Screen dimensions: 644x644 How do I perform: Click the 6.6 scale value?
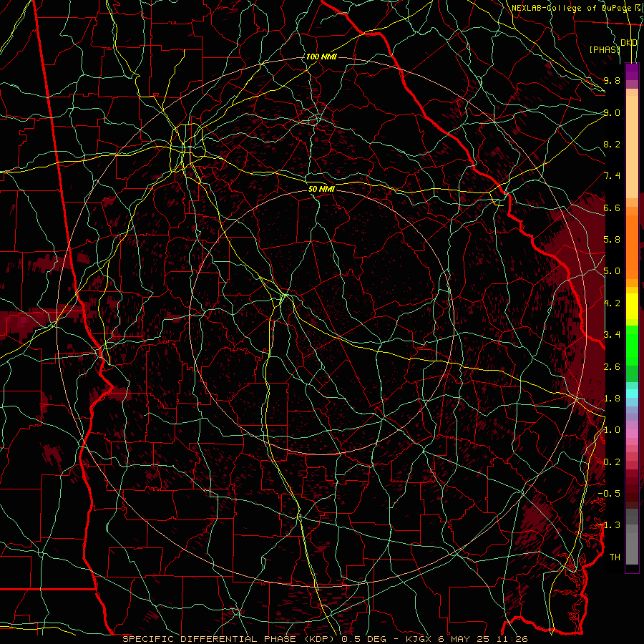coord(612,208)
